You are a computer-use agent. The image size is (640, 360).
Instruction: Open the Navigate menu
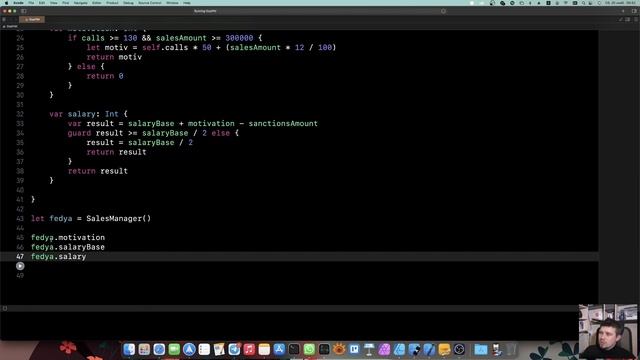click(80, 3)
